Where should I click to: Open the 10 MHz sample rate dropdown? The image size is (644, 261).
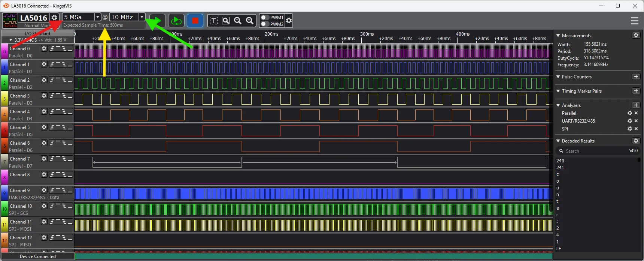[x=142, y=17]
